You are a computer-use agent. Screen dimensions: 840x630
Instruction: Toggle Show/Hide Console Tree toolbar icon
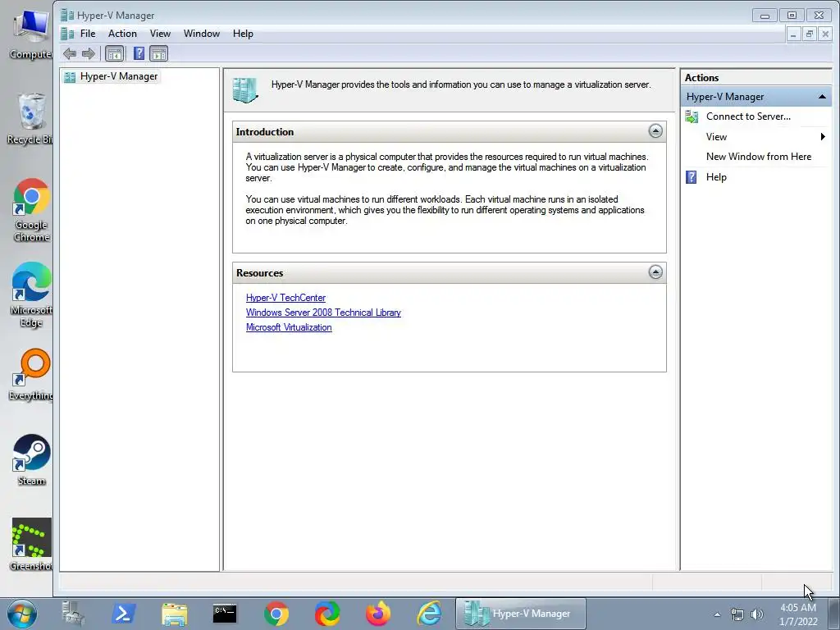114,53
